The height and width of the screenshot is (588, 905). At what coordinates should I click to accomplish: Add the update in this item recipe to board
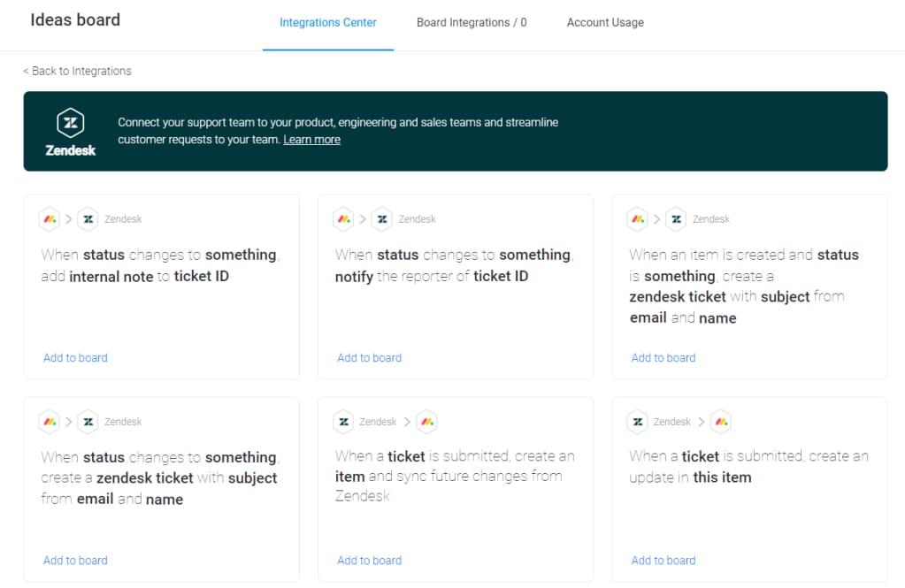(663, 560)
